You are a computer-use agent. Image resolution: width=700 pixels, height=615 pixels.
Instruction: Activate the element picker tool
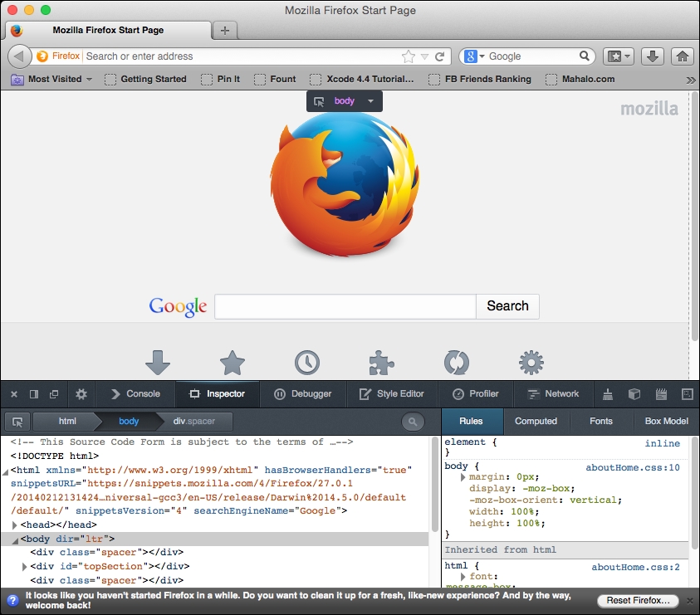pos(17,422)
